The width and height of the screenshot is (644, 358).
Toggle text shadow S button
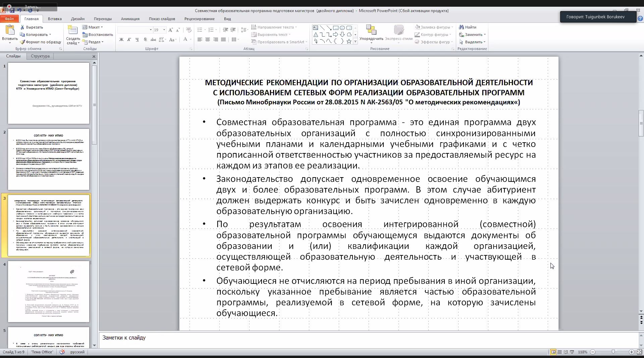point(145,40)
